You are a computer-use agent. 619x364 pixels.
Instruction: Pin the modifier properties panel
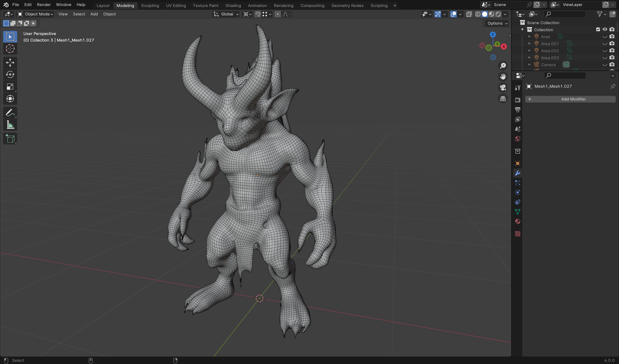coord(612,86)
